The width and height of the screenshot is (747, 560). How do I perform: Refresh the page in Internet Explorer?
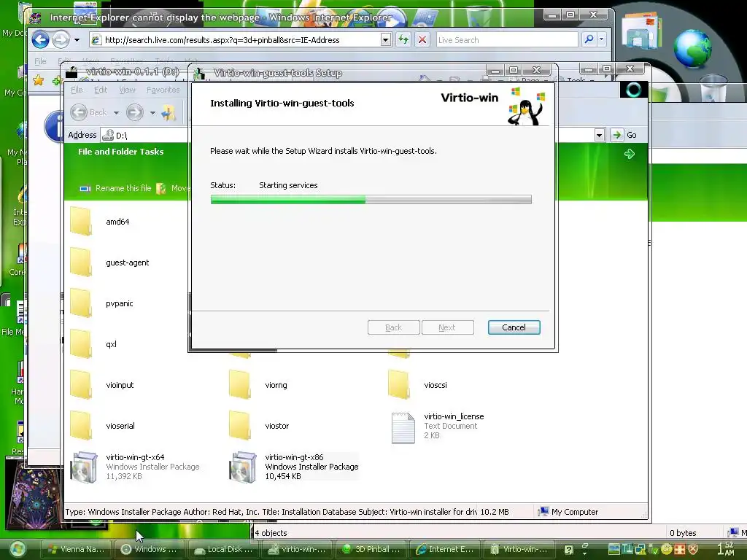coord(403,40)
